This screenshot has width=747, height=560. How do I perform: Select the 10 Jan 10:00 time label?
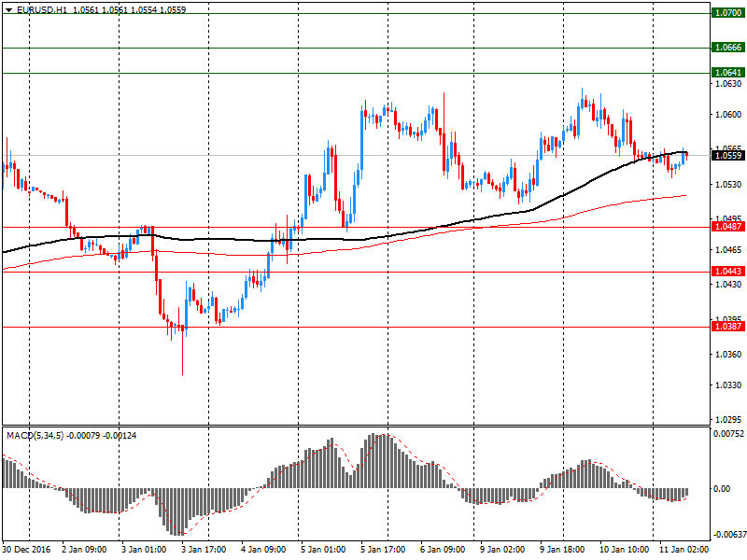(624, 550)
